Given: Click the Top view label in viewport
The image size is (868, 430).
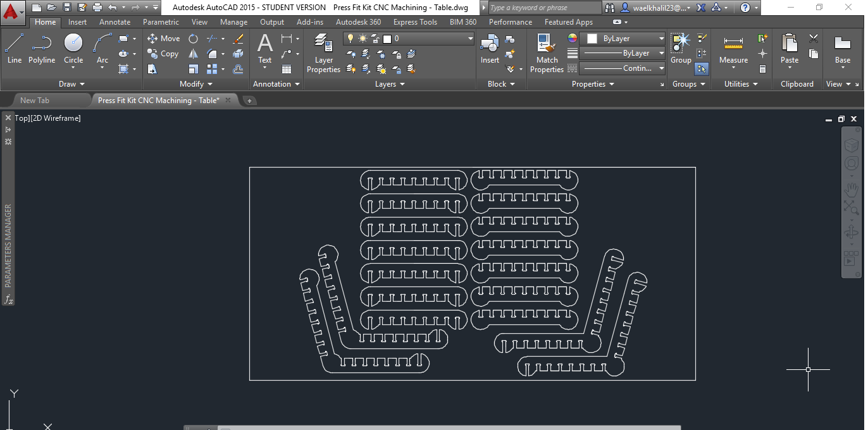Looking at the screenshot, I should [x=22, y=118].
